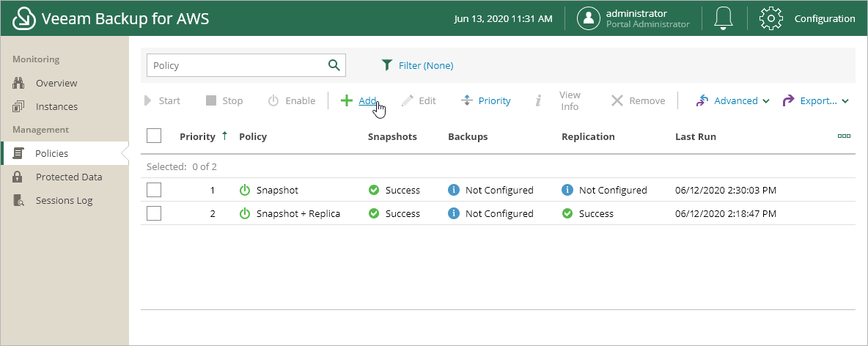This screenshot has height=346, width=868.
Task: Click the Policies scroll icon
Action: [x=18, y=153]
